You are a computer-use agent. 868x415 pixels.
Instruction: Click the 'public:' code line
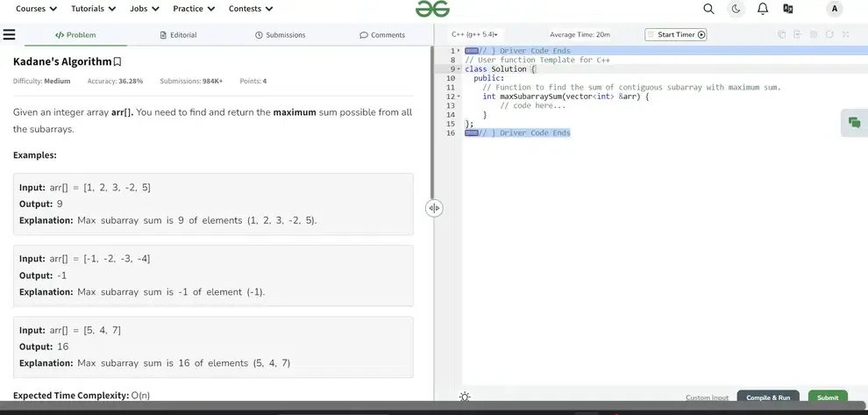tap(489, 78)
